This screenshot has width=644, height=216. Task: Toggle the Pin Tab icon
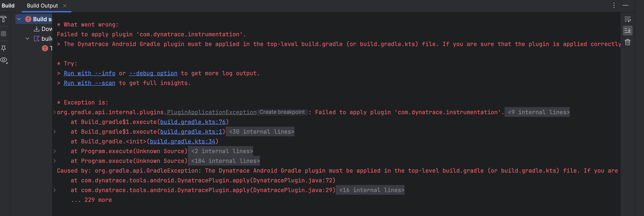[4, 48]
